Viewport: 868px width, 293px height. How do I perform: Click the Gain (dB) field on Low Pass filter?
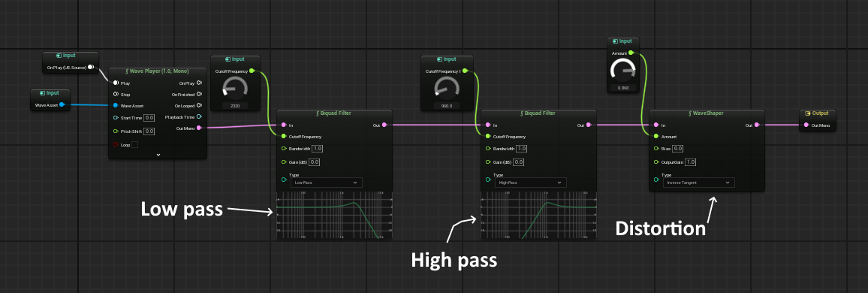click(315, 162)
